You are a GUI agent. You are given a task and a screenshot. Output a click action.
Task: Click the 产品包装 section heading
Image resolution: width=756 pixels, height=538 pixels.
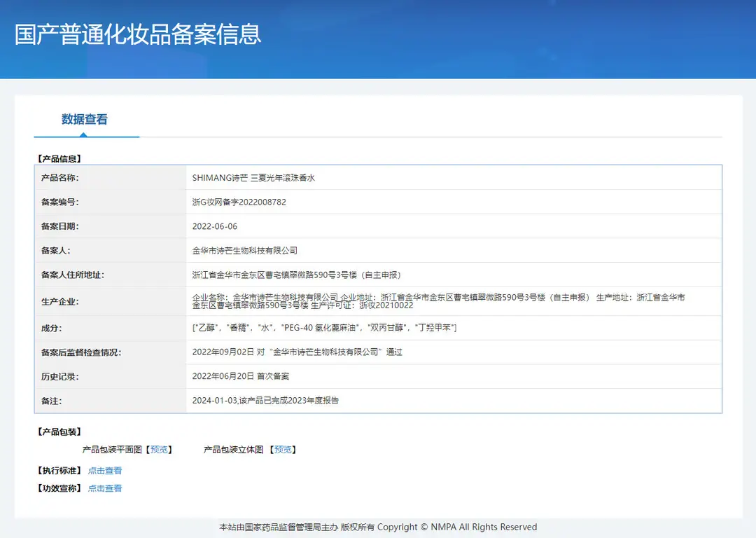click(59, 432)
